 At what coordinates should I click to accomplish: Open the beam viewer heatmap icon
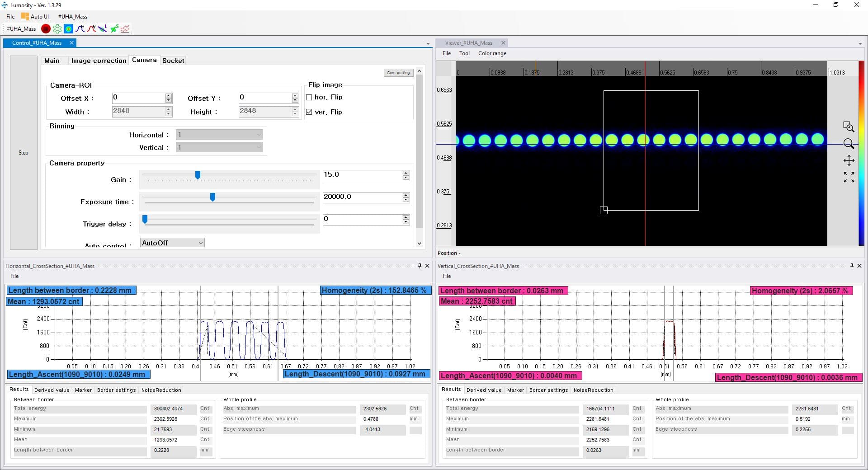(68, 29)
